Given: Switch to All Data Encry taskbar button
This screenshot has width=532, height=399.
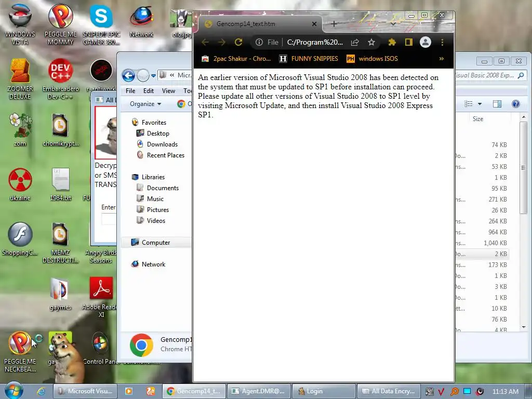Looking at the screenshot, I should [x=389, y=391].
